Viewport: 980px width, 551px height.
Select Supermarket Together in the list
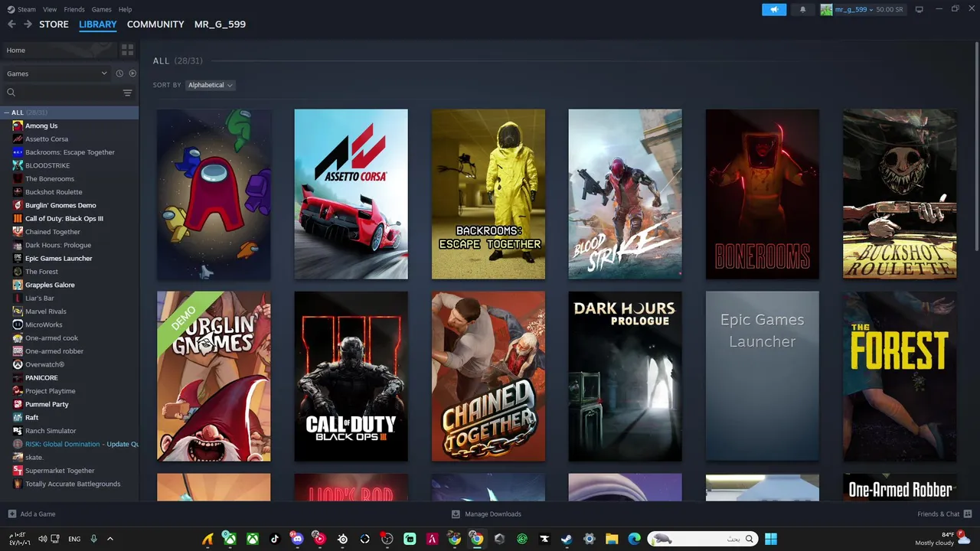click(x=70, y=471)
